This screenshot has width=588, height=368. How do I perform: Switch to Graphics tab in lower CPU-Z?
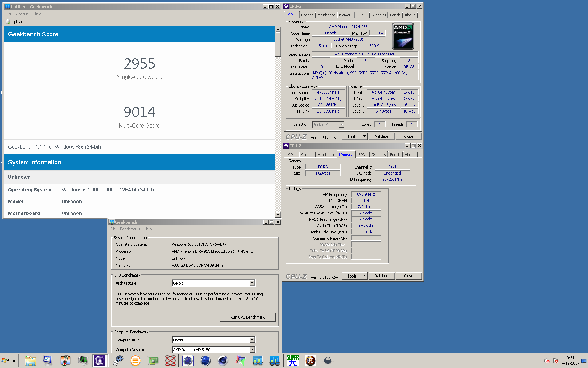tap(379, 155)
